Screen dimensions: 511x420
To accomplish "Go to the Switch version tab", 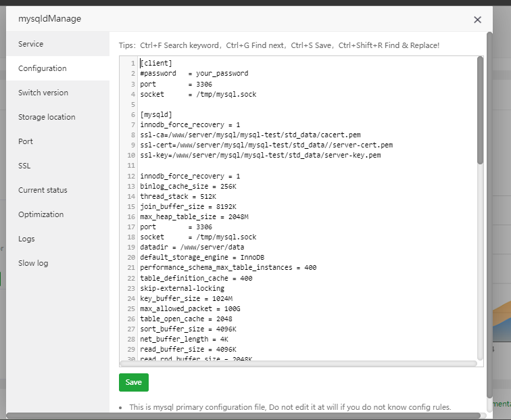I will click(43, 93).
